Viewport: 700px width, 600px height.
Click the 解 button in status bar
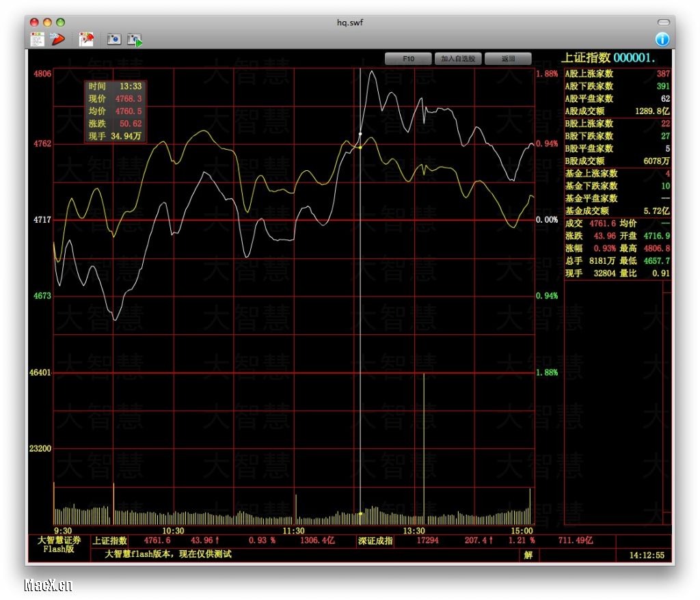click(528, 555)
